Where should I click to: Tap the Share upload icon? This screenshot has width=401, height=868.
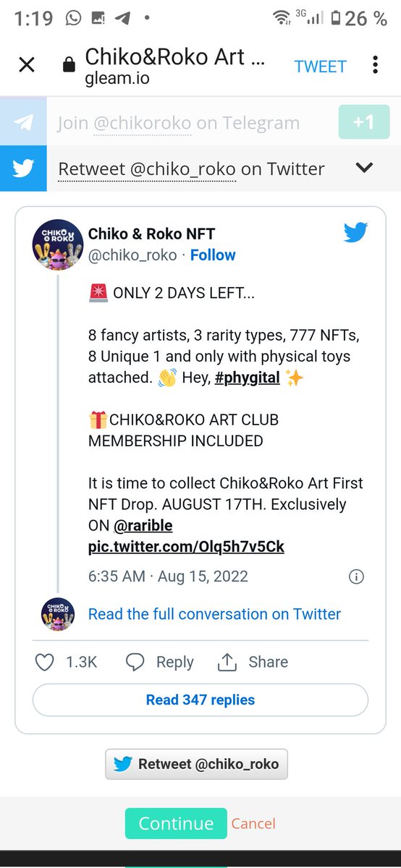tap(227, 662)
